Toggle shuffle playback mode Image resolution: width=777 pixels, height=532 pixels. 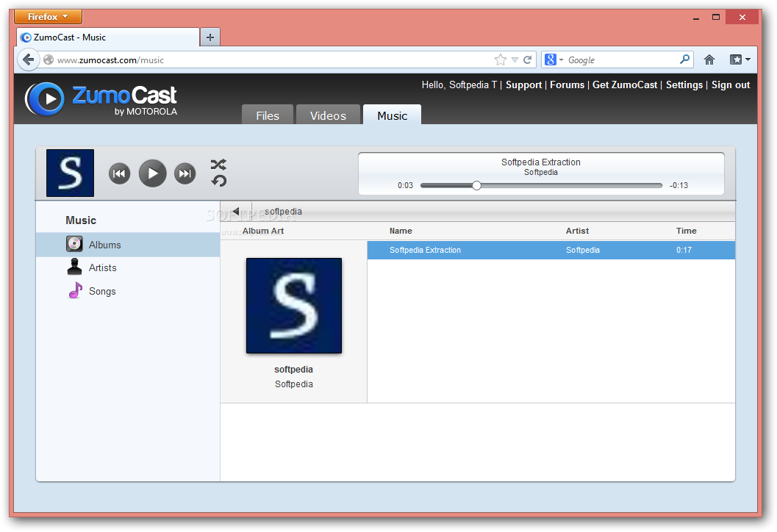pyautogui.click(x=218, y=165)
